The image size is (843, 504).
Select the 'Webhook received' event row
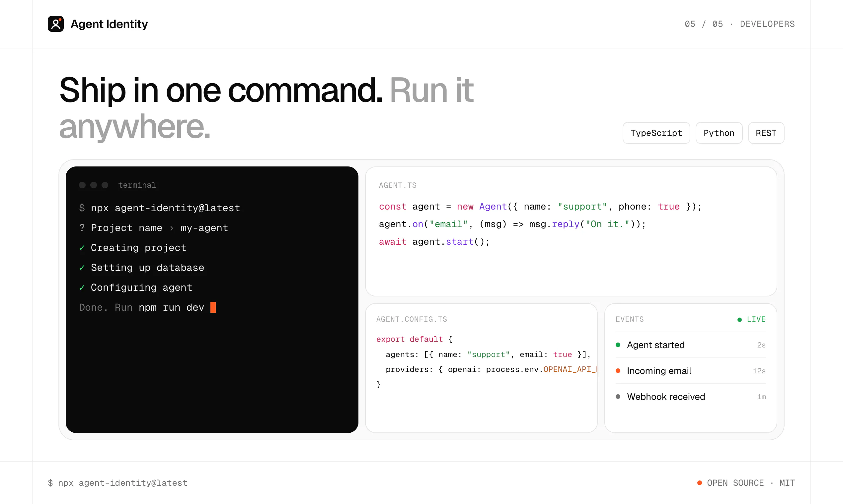pos(691,397)
